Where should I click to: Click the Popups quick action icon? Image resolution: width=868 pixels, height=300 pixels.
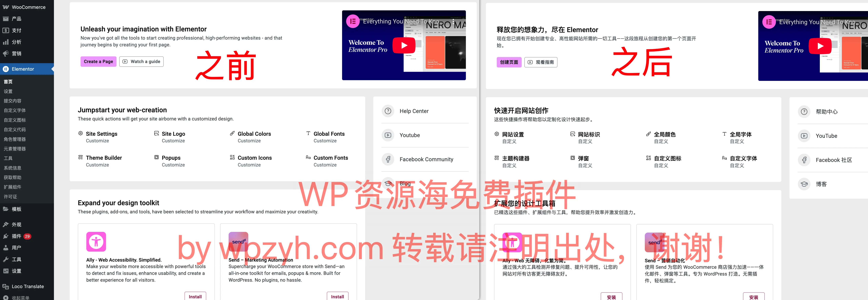coord(156,157)
